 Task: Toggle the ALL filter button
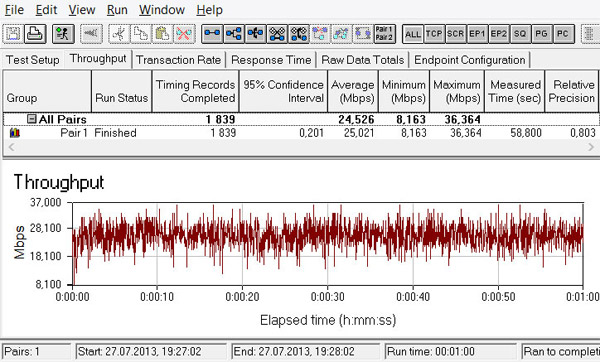413,34
